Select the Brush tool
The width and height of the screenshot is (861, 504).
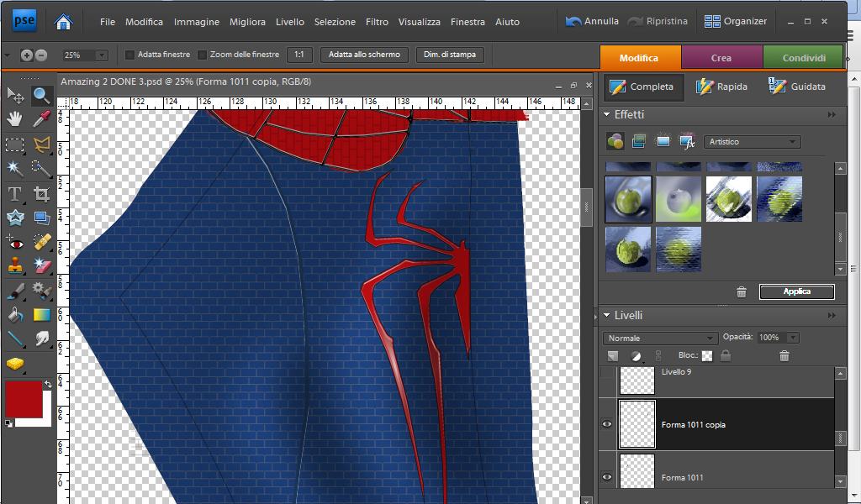[x=15, y=291]
